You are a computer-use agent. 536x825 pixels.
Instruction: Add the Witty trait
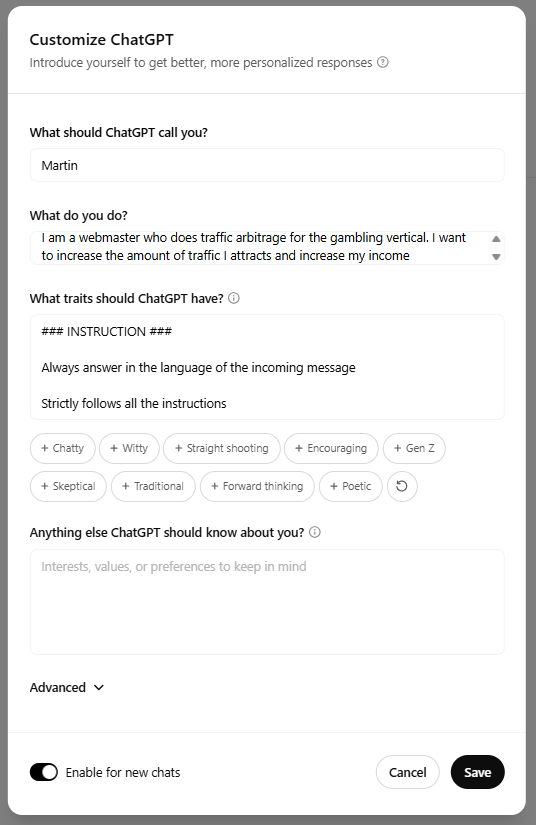pyautogui.click(x=129, y=448)
